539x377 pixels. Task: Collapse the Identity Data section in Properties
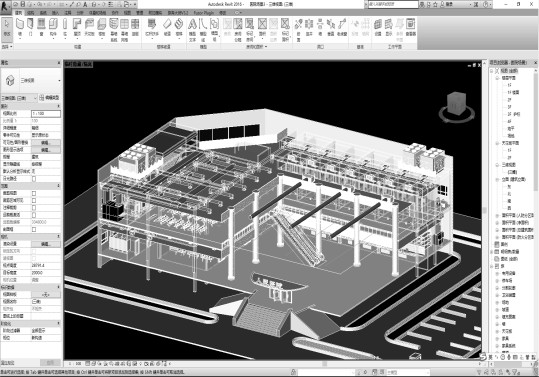(x=58, y=287)
